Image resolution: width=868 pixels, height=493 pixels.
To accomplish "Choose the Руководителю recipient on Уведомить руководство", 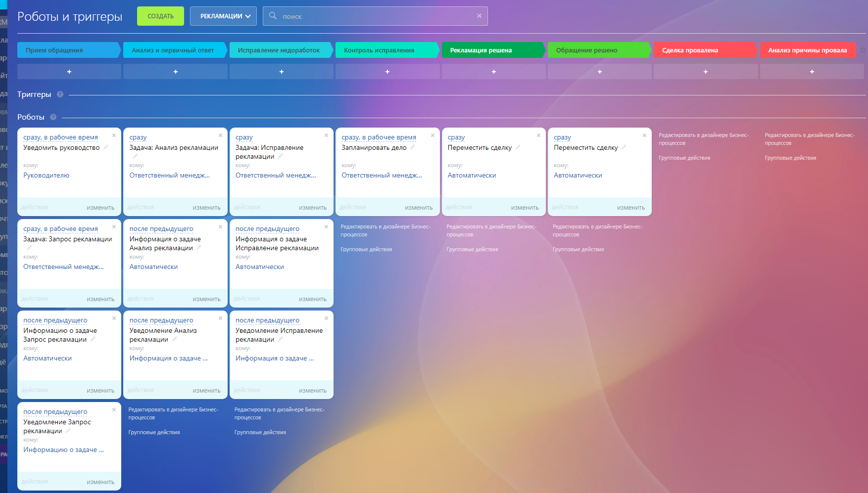I will click(47, 176).
